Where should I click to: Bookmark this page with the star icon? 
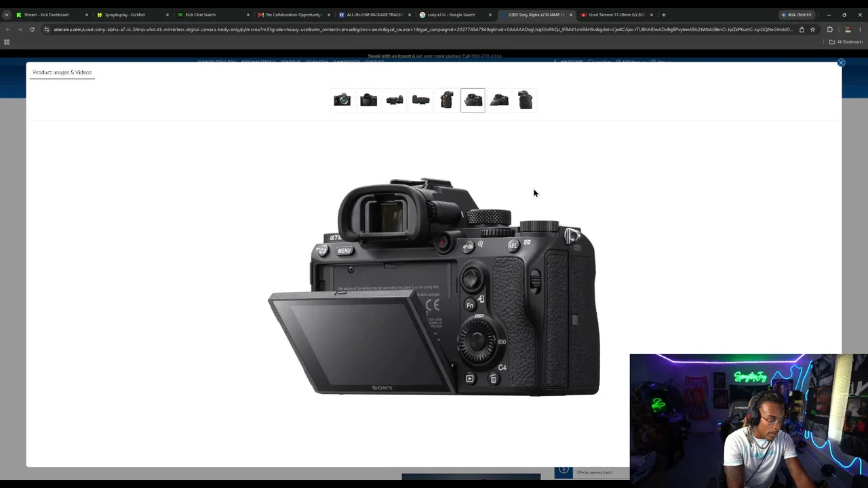[812, 30]
